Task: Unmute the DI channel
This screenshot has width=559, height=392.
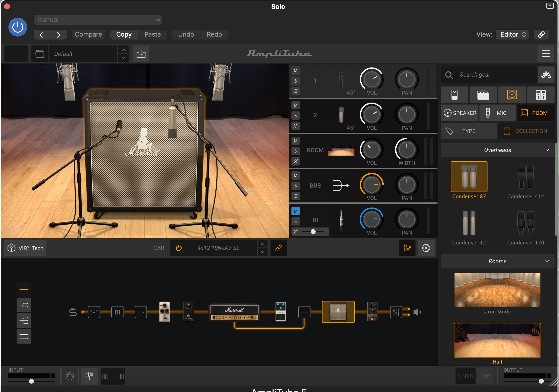Action: [x=296, y=211]
